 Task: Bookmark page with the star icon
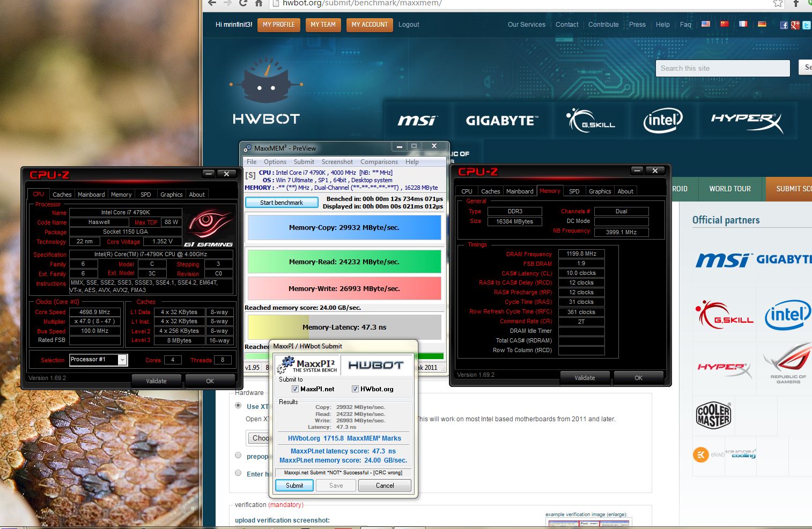click(x=778, y=3)
